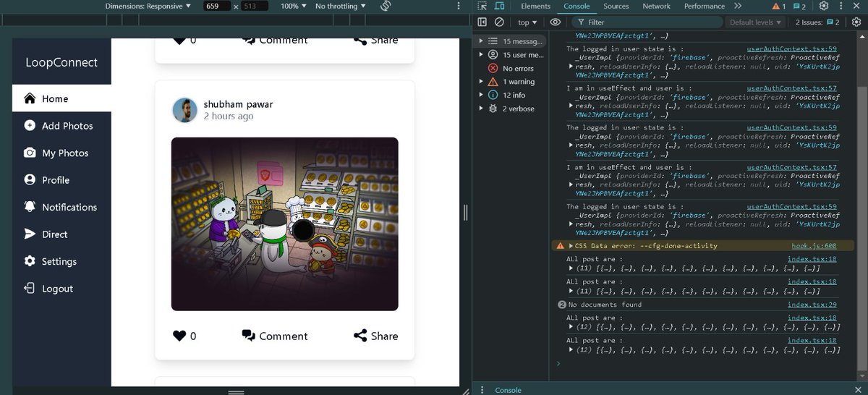Open the top JavaScript context dropdown
The height and width of the screenshot is (395, 868).
tap(527, 22)
